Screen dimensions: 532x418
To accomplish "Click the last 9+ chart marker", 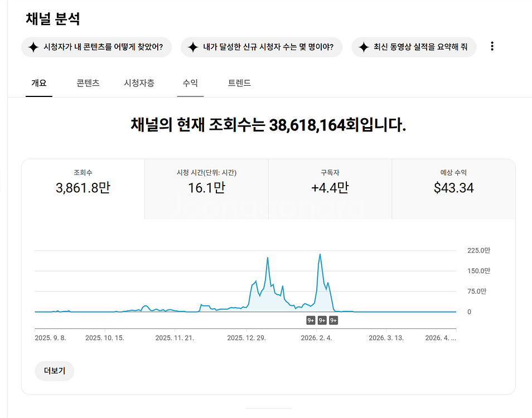I will tap(333, 320).
